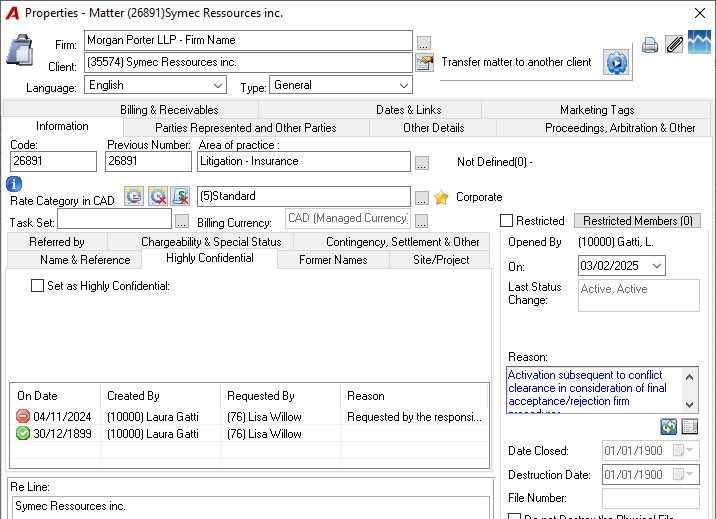Open the blue chart statistics icon

699,42
